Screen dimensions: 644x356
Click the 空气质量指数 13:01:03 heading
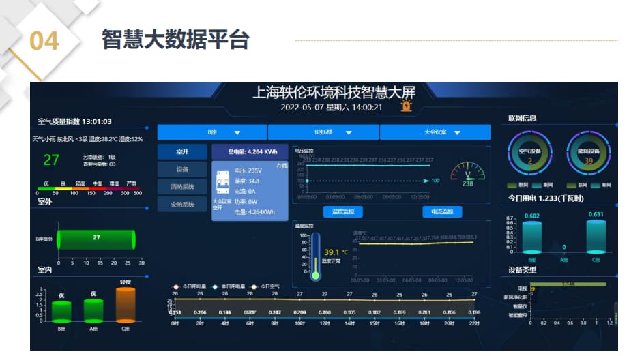pos(75,121)
